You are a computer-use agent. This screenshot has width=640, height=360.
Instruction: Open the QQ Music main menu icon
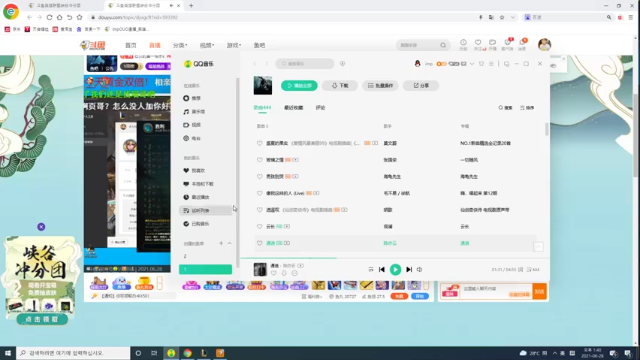click(491, 64)
